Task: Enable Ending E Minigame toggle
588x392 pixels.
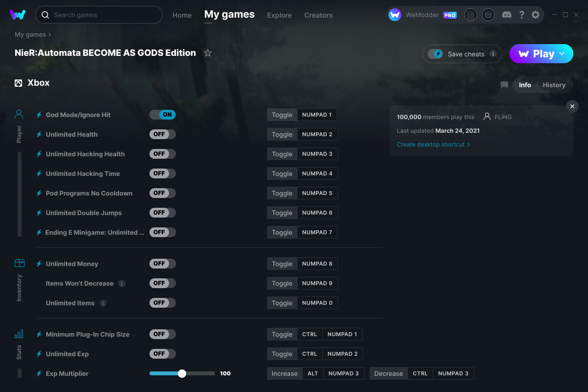Action: pyautogui.click(x=163, y=232)
